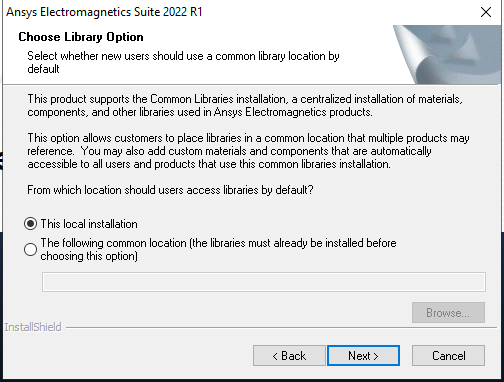
Task: Cancel the Ansys Electromagnetics setup
Action: pyautogui.click(x=448, y=356)
